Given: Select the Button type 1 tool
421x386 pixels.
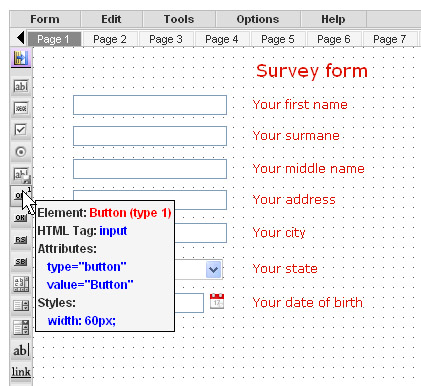Looking at the screenshot, I should point(19,196).
